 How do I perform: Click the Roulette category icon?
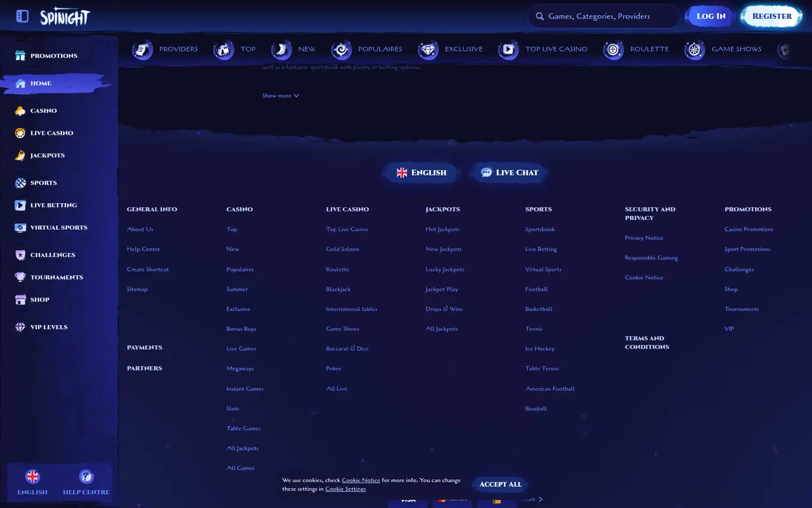613,50
